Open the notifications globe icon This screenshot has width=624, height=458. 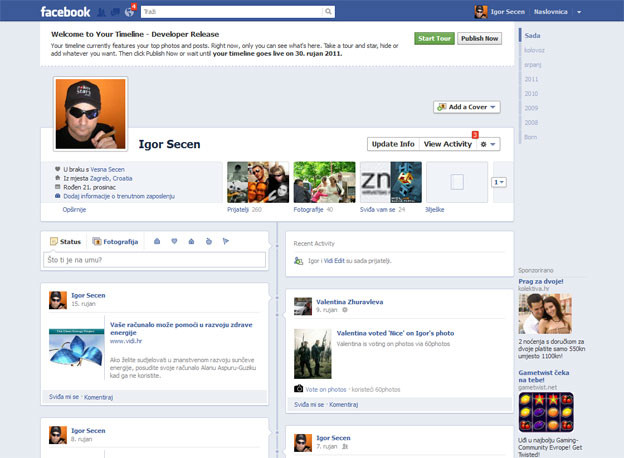click(129, 12)
